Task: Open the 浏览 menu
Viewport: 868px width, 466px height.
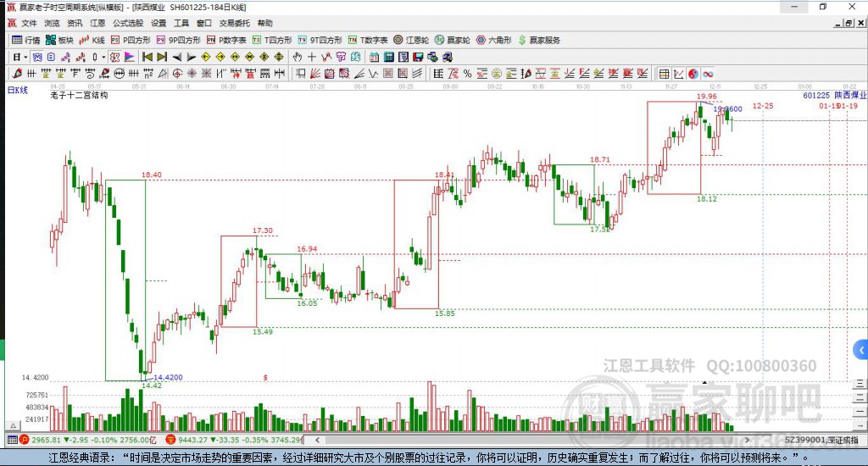Action: 52,23
